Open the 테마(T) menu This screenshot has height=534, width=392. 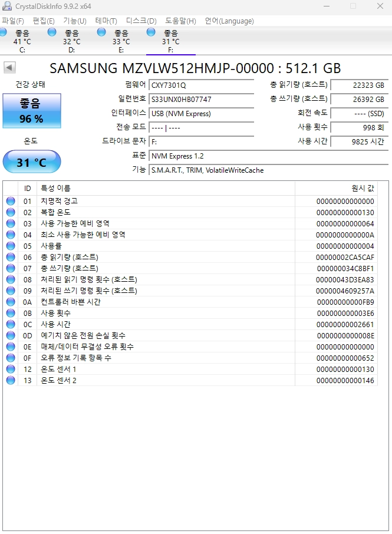106,21
